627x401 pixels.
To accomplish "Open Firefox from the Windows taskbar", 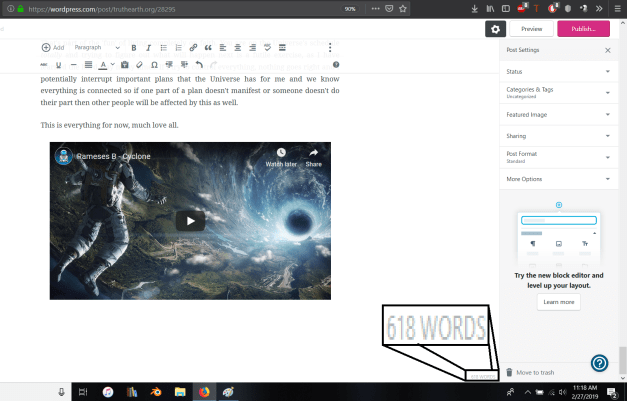I will coord(203,391).
